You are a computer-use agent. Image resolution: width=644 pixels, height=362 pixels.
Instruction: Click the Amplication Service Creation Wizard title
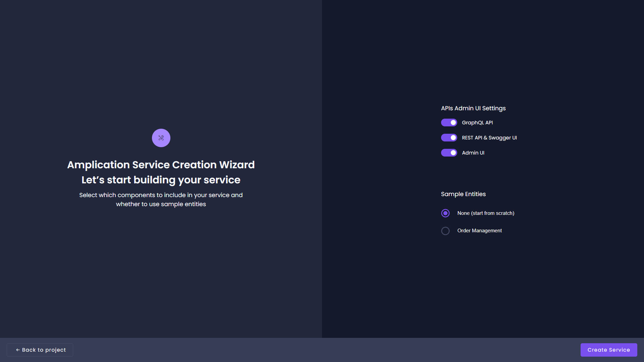click(161, 165)
